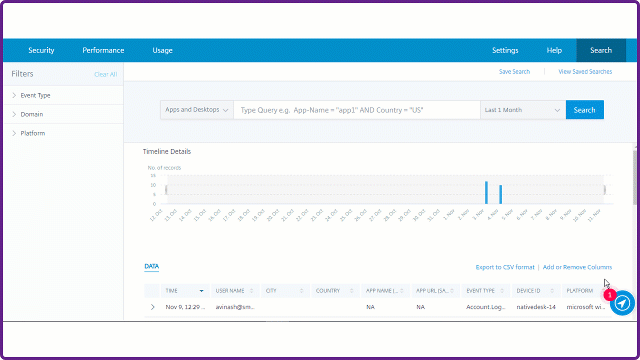Click the Timeline Details heading
The width and height of the screenshot is (640, 360).
pos(167,151)
